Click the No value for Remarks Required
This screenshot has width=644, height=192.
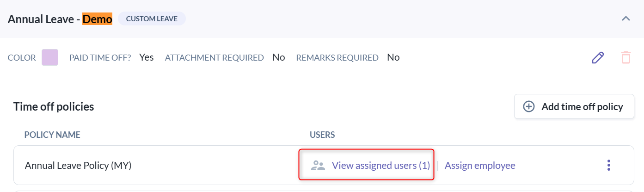tap(393, 57)
